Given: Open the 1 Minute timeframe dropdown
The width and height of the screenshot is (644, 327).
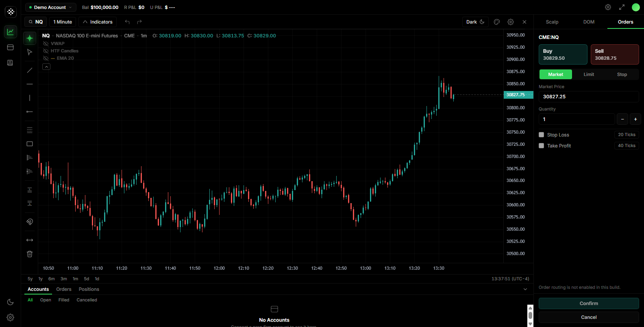Looking at the screenshot, I should (x=63, y=22).
